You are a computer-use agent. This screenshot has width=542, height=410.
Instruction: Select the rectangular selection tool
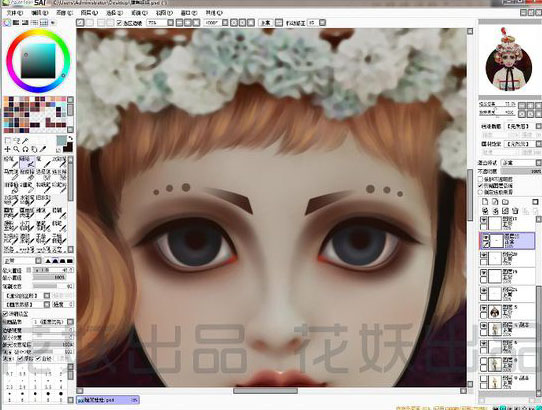8,140
